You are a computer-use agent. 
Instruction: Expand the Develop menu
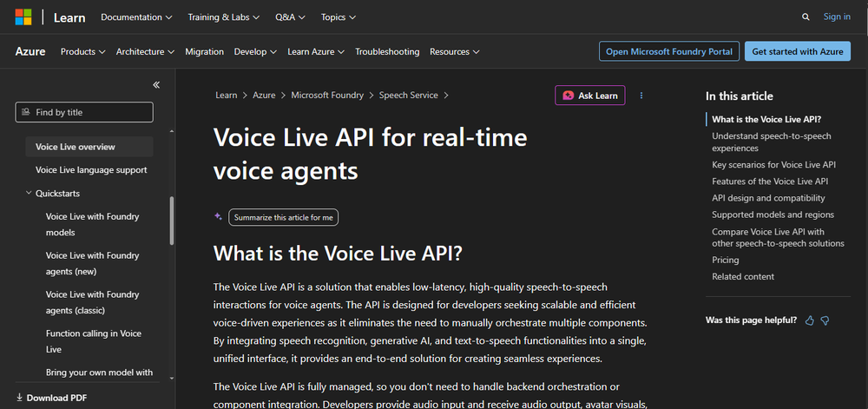[x=255, y=51]
